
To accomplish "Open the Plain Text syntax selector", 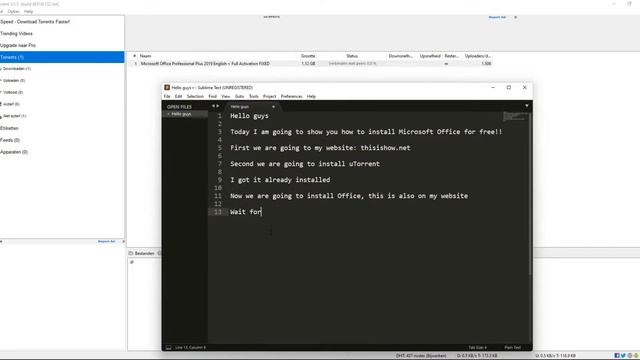I will (513, 347).
